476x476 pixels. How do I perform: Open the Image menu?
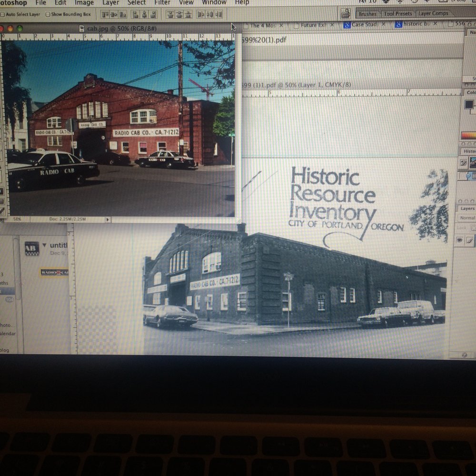click(x=84, y=3)
